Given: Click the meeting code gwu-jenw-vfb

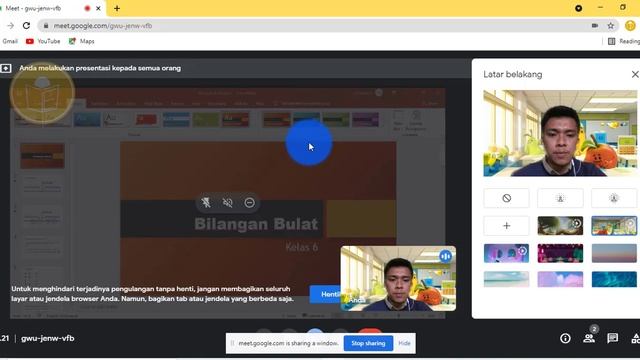Looking at the screenshot, I should (x=48, y=338).
